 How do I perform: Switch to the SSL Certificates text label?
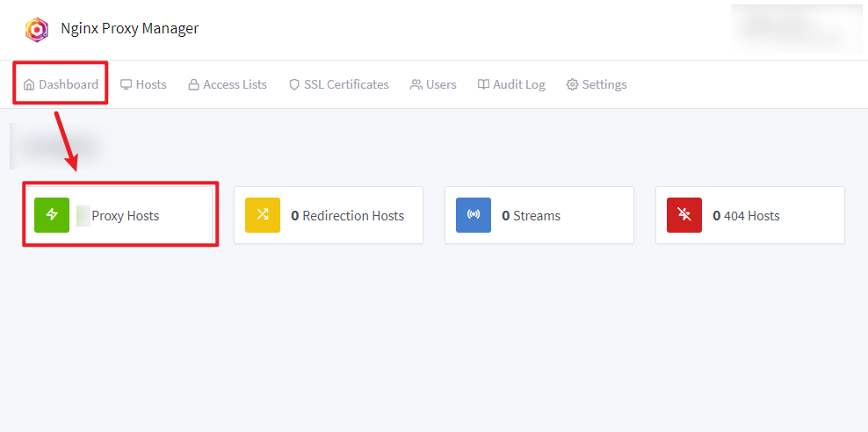pos(346,85)
